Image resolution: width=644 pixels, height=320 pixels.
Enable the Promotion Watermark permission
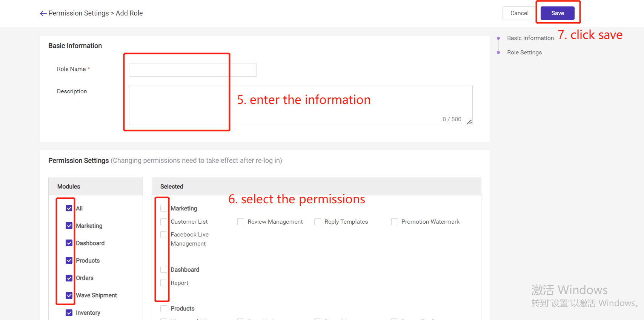click(x=395, y=222)
